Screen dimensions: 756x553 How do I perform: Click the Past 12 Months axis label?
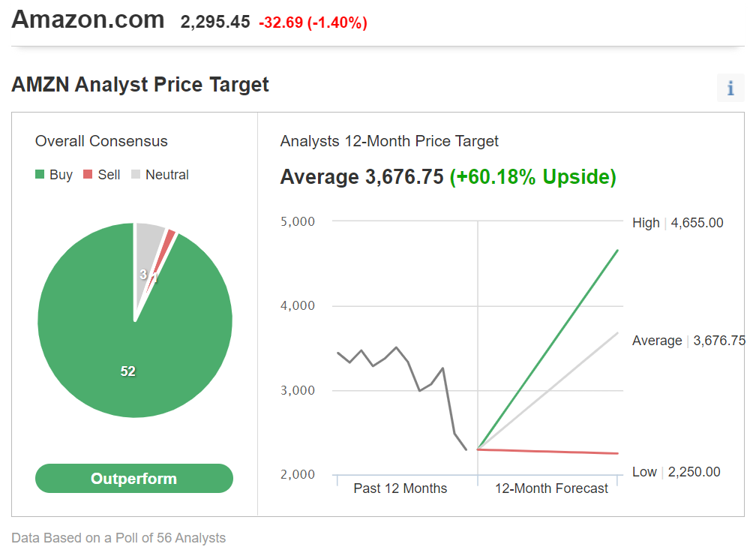pyautogui.click(x=400, y=488)
